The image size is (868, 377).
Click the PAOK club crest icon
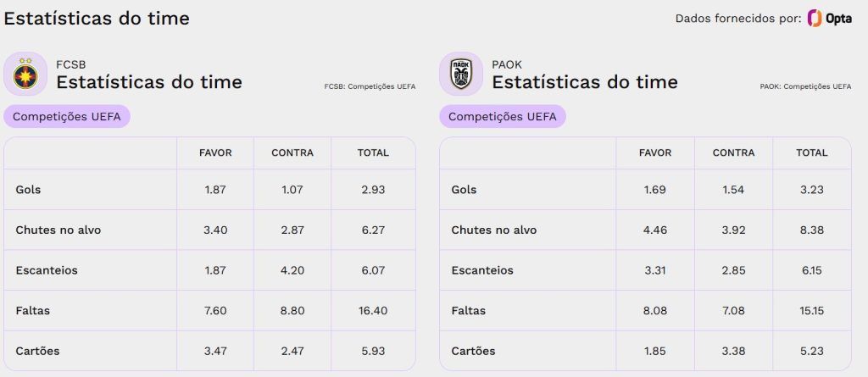pos(461,74)
